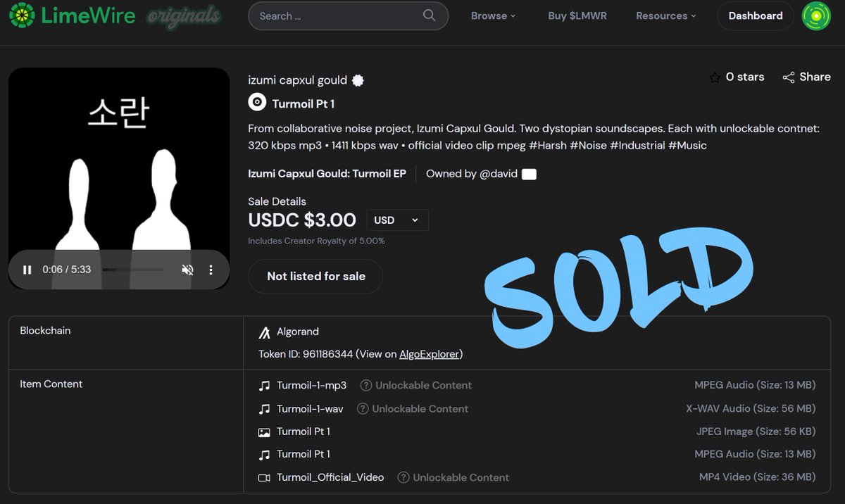Click the search magnifier icon
The image size is (845, 504).
(x=429, y=15)
